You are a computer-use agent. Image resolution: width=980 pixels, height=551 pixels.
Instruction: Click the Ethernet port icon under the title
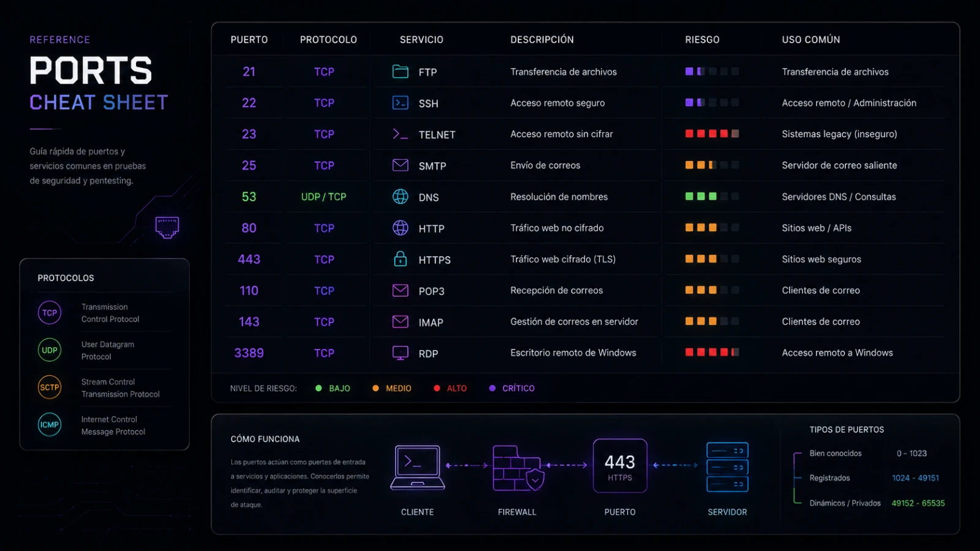(x=167, y=227)
